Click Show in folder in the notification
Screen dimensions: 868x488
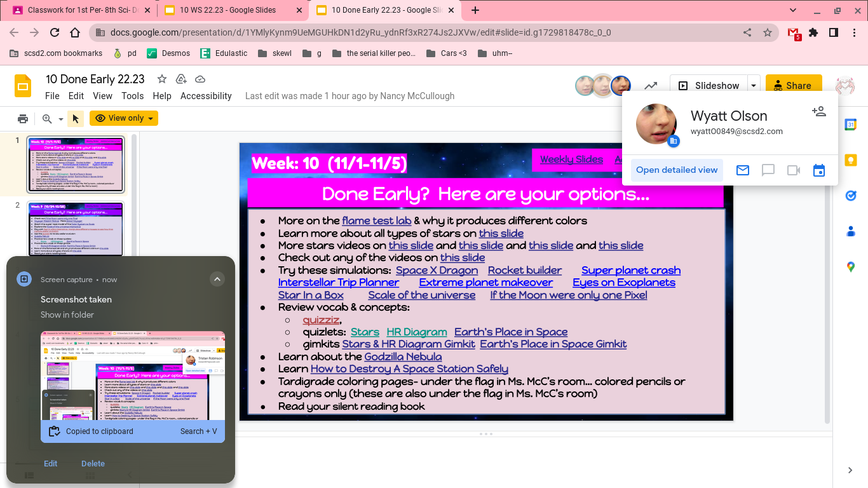pyautogui.click(x=67, y=315)
